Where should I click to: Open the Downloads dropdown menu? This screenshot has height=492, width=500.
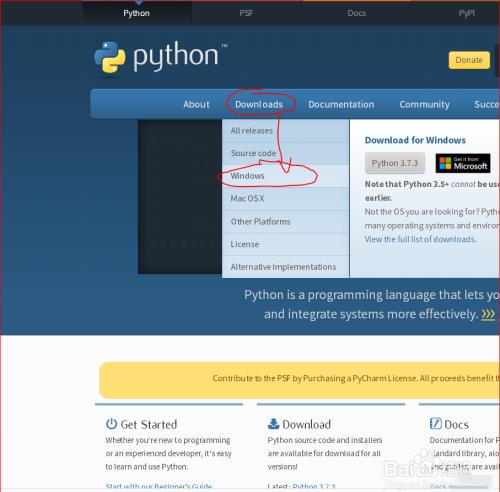click(x=259, y=104)
